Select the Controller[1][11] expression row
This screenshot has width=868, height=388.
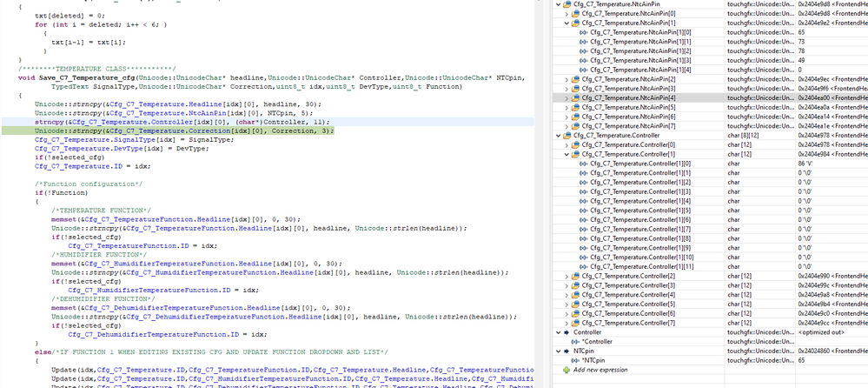(x=710, y=266)
